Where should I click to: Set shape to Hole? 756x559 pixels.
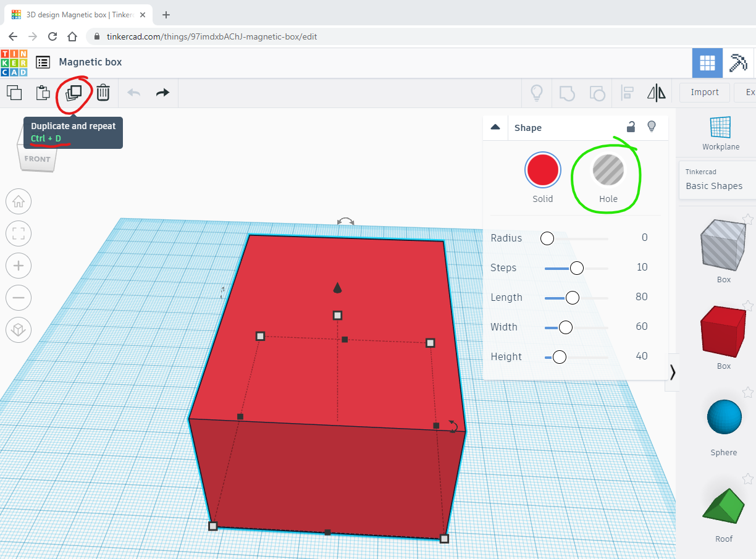(608, 170)
